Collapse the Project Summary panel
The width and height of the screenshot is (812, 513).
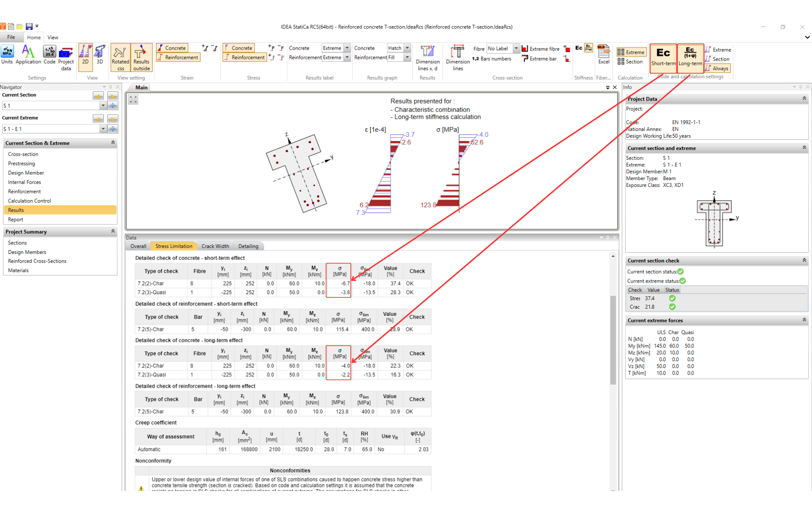pos(113,231)
